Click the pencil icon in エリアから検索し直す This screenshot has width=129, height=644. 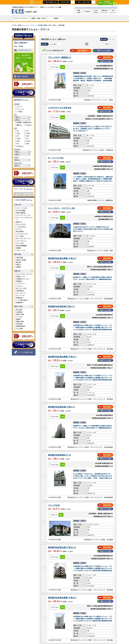15,352
